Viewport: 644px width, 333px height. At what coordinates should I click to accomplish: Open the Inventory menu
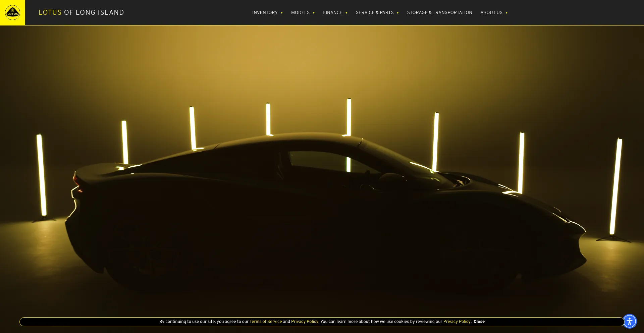click(265, 13)
